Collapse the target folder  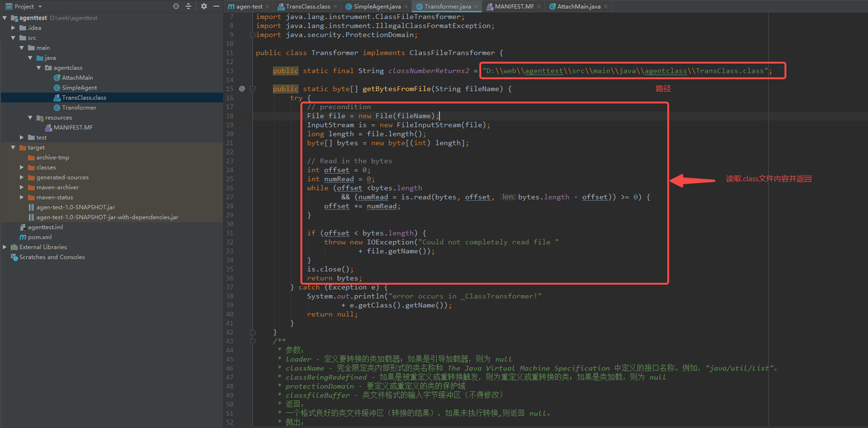click(14, 147)
